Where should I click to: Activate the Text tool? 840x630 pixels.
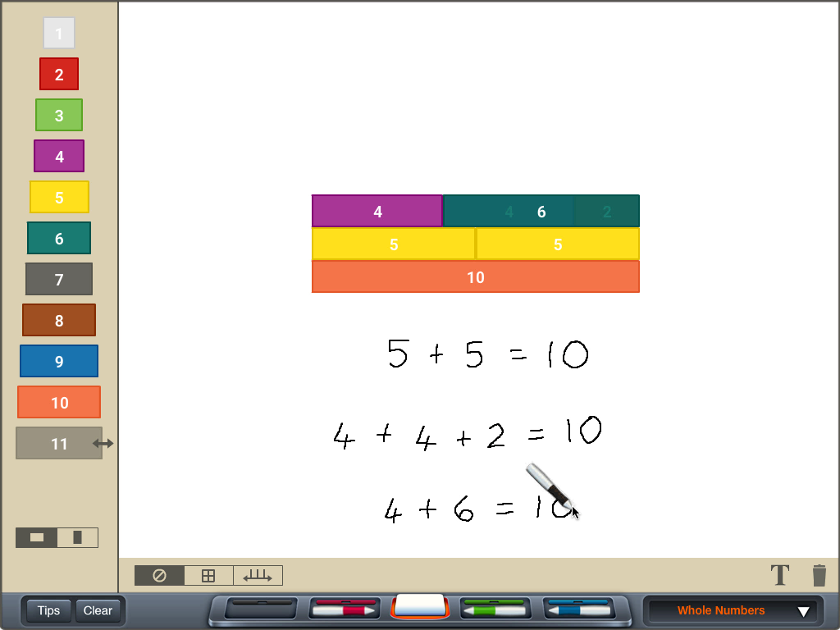pos(779,575)
